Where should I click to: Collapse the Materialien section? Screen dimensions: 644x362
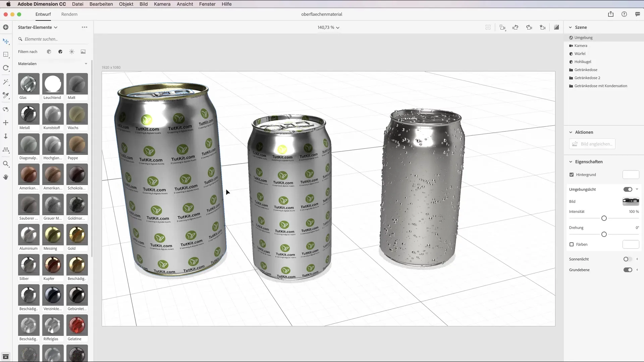(86, 64)
